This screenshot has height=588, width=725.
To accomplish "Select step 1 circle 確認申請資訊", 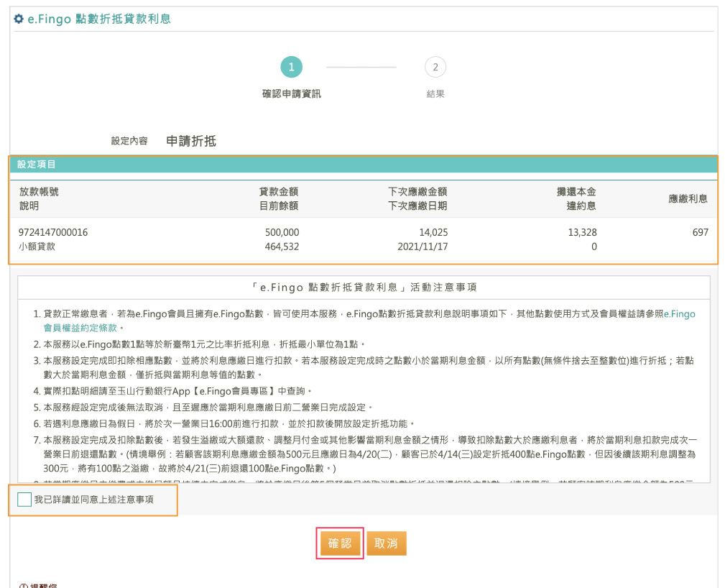I will [x=291, y=67].
